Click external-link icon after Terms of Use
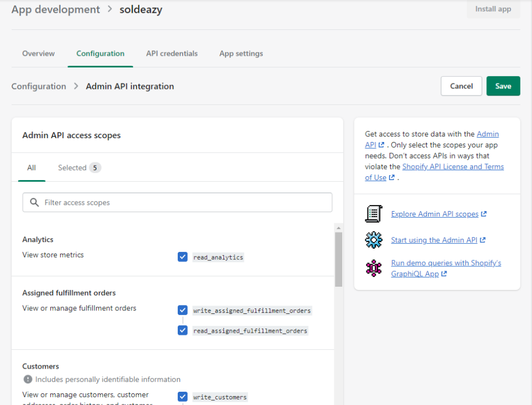The width and height of the screenshot is (532, 405). 391,177
